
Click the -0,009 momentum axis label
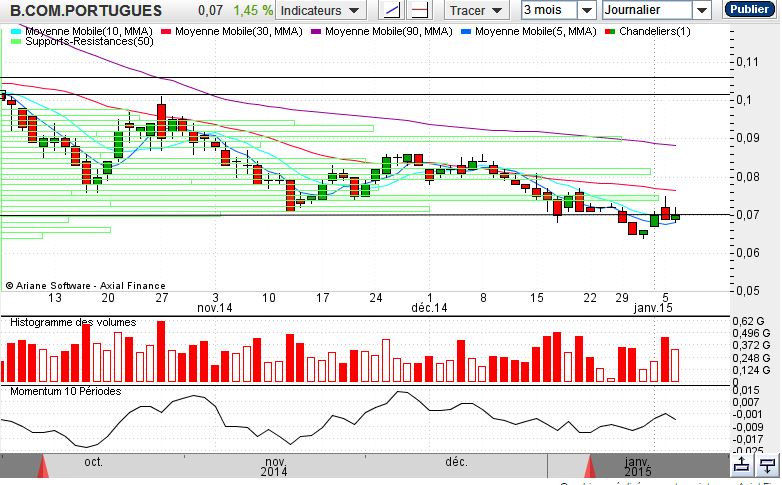click(x=749, y=427)
